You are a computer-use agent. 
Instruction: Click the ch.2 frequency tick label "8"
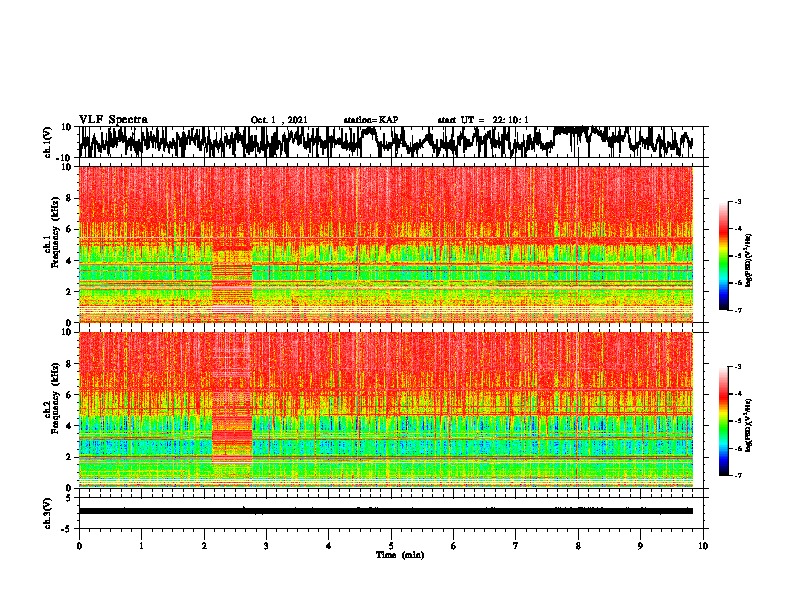click(x=70, y=364)
